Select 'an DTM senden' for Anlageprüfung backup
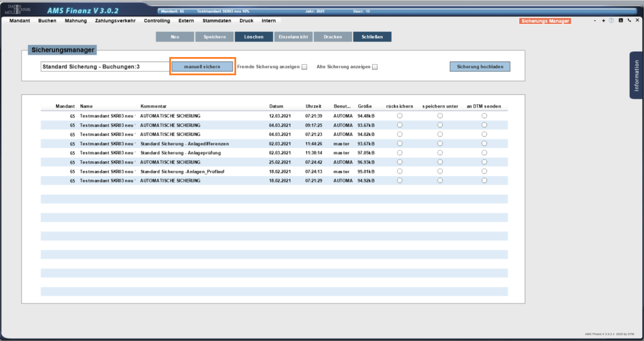This screenshot has width=644, height=341. pos(484,153)
